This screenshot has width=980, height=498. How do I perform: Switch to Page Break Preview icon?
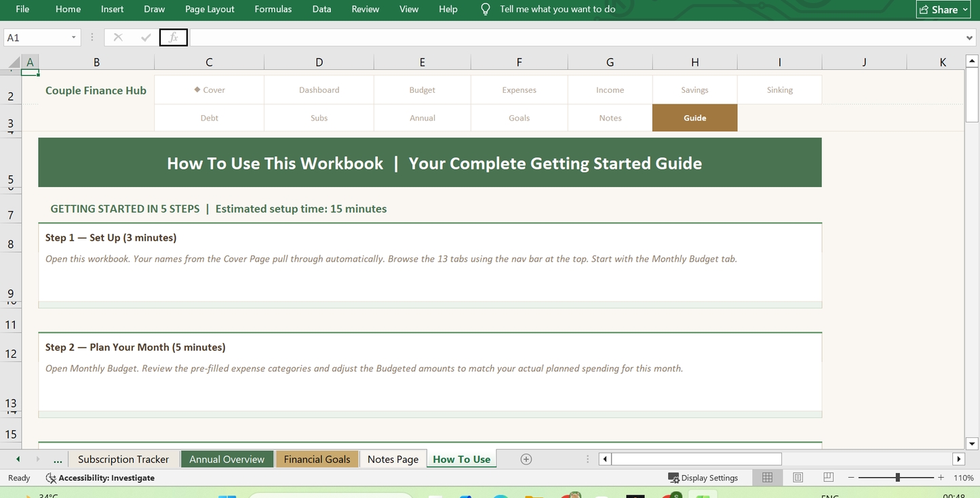tap(828, 478)
